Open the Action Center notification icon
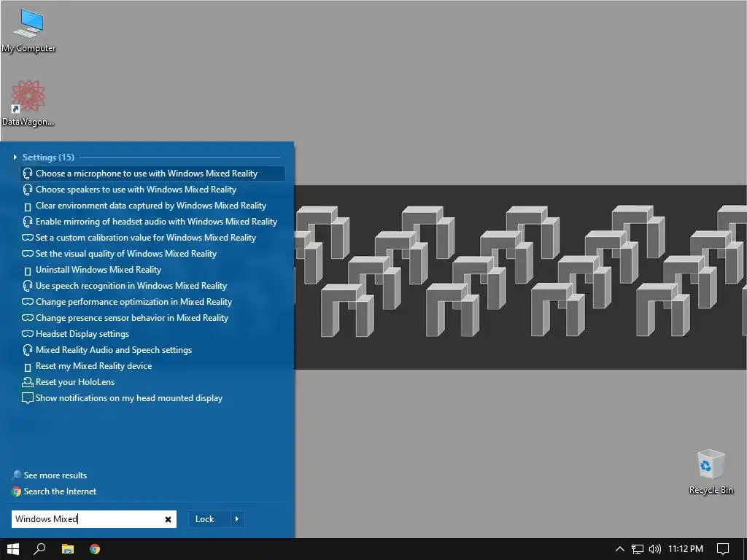Viewport: 747px width, 560px height. tap(723, 549)
